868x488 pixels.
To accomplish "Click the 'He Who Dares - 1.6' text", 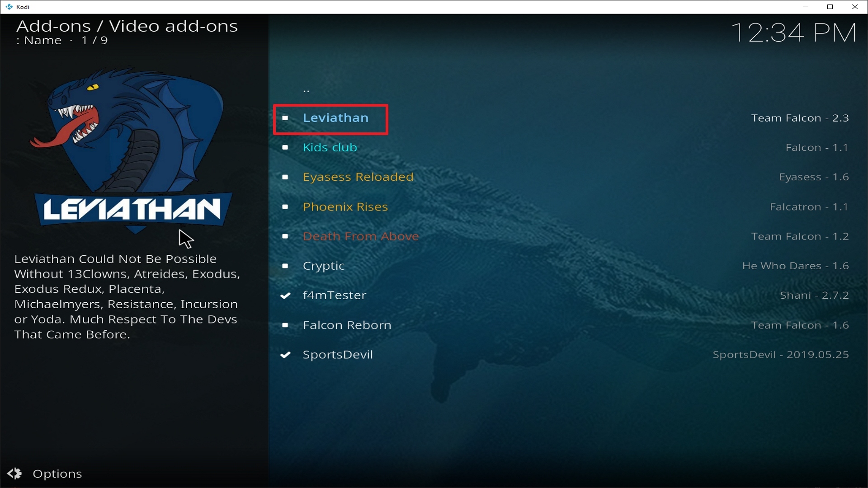I will tap(795, 266).
